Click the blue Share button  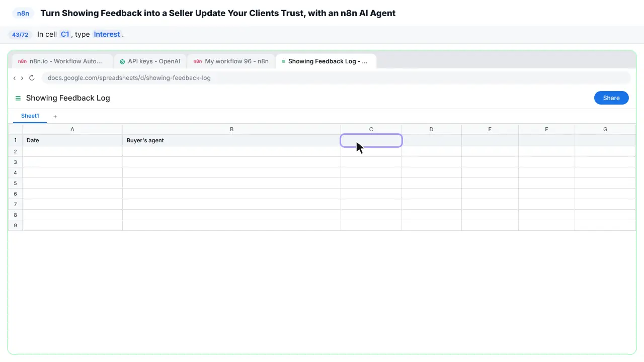pos(611,98)
